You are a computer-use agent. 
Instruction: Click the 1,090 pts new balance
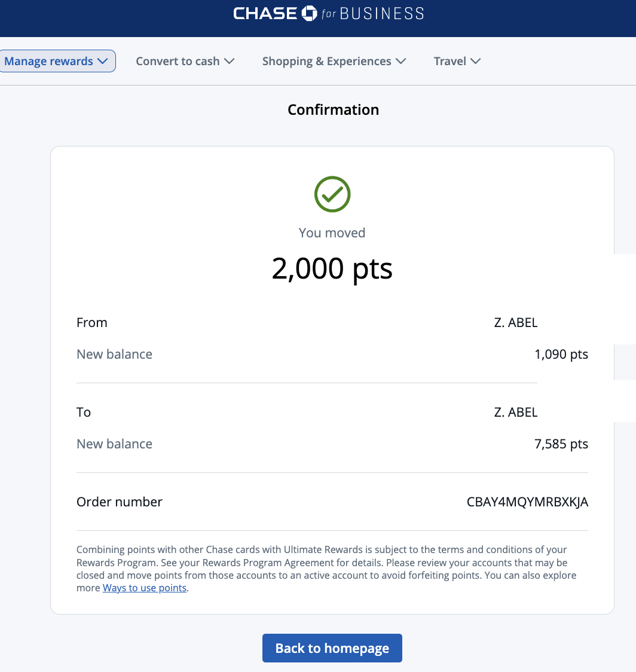(561, 355)
